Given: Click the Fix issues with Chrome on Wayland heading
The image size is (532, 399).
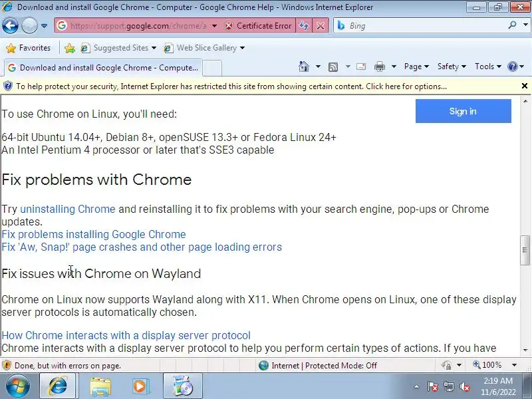Looking at the screenshot, I should pos(101,273).
